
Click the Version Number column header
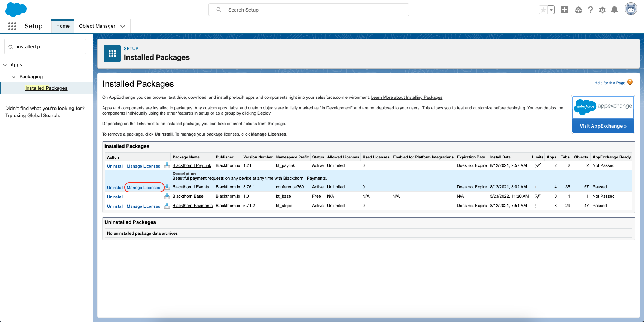point(258,157)
